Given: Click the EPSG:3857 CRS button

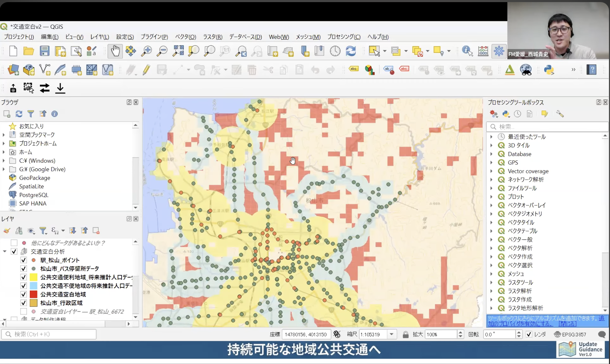Looking at the screenshot, I should tap(570, 334).
